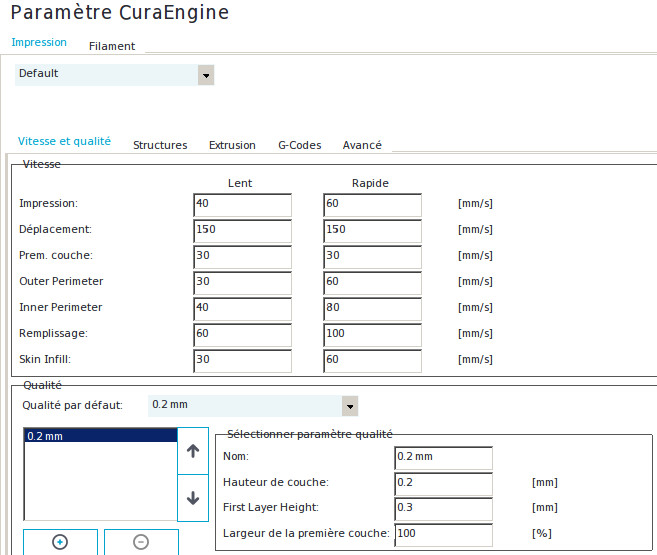Edit the Skin Infill Rapide field
657x555 pixels.
(372, 361)
